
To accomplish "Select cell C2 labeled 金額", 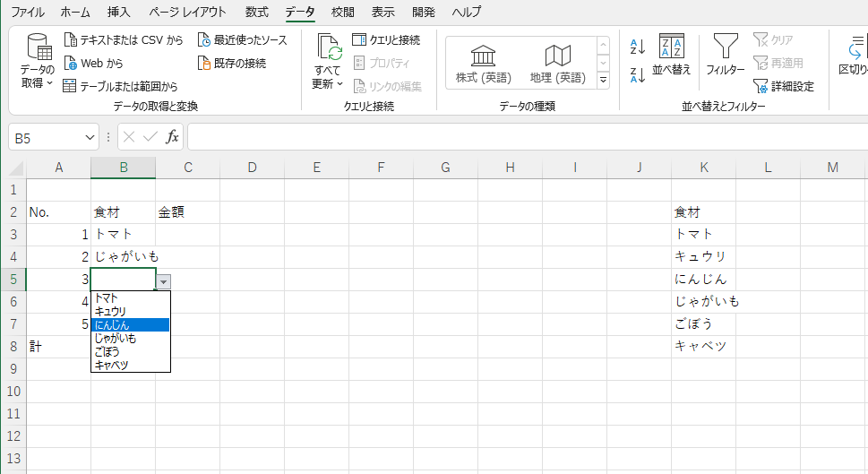I will (187, 212).
